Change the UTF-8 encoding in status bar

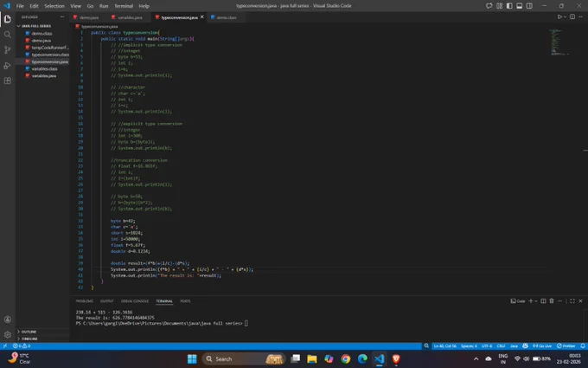(487, 345)
